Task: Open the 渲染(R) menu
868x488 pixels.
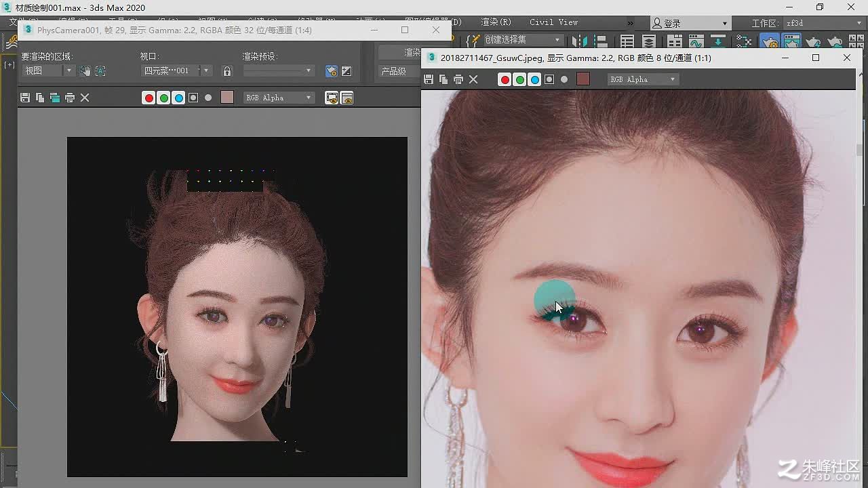Action: (496, 22)
